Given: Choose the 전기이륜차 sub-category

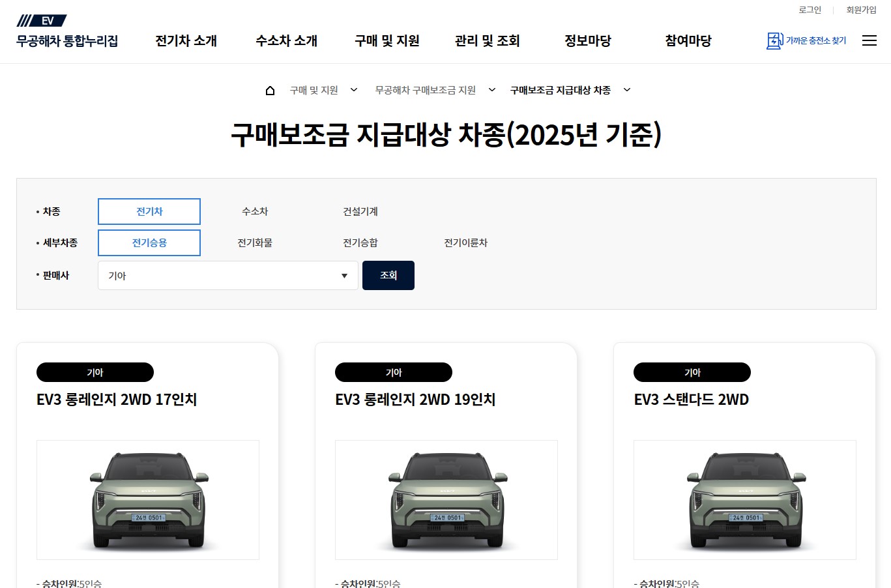Looking at the screenshot, I should coord(465,243).
